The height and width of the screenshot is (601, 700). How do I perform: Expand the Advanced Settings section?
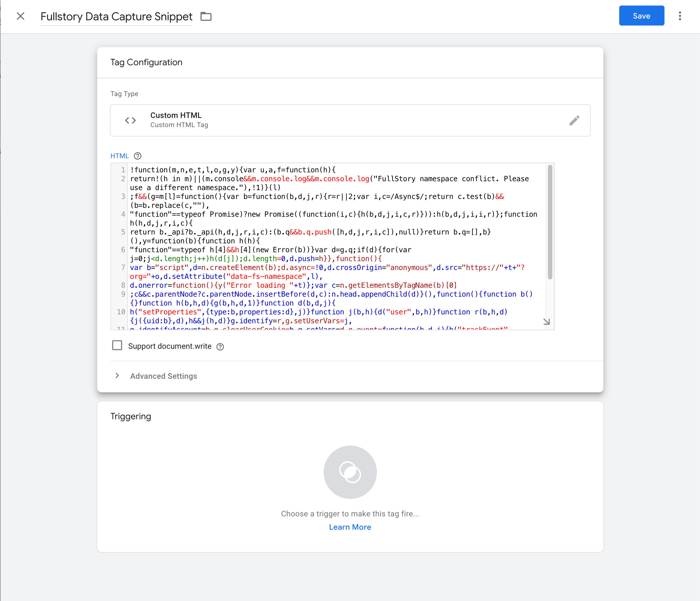pos(163,376)
